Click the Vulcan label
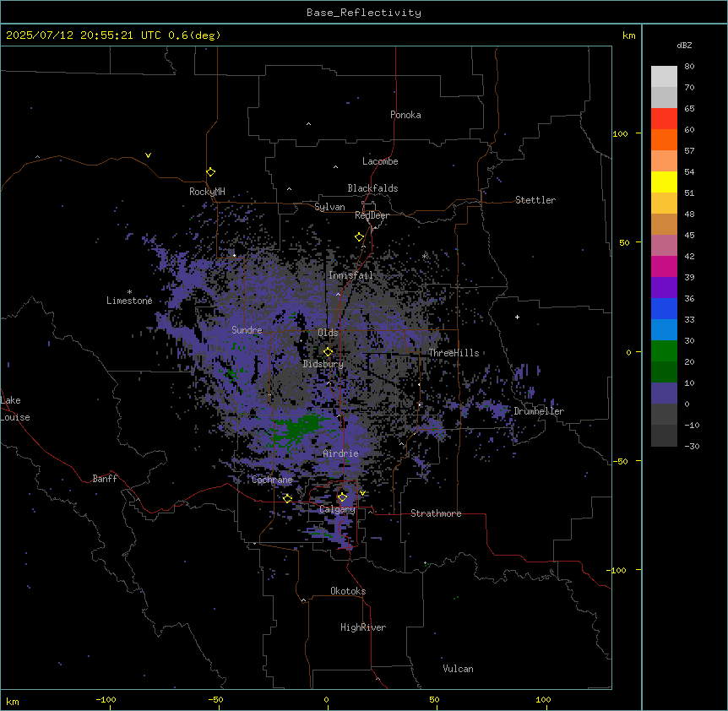728x711 pixels. pyautogui.click(x=459, y=669)
